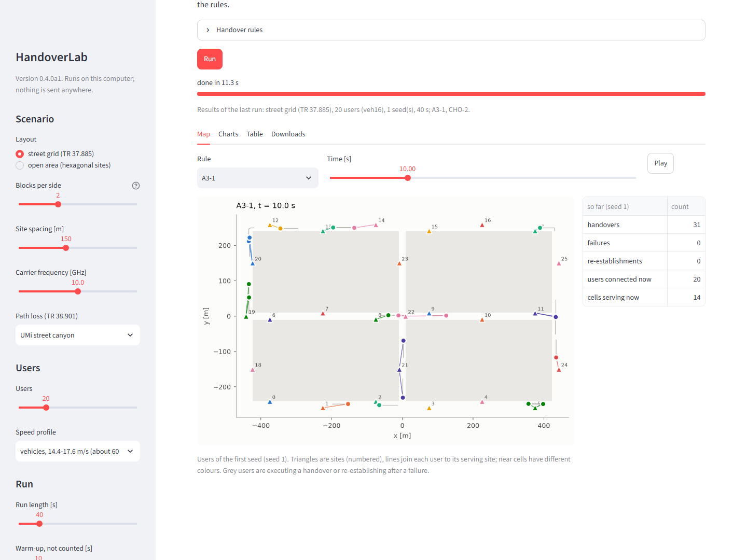
Task: Click the site 25 triangle on the map
Action: click(559, 263)
